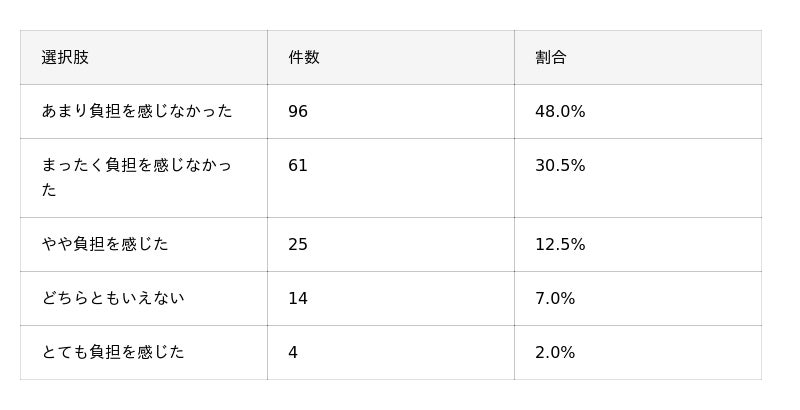
Task: Select the count cell showing 96
Action: point(391,112)
